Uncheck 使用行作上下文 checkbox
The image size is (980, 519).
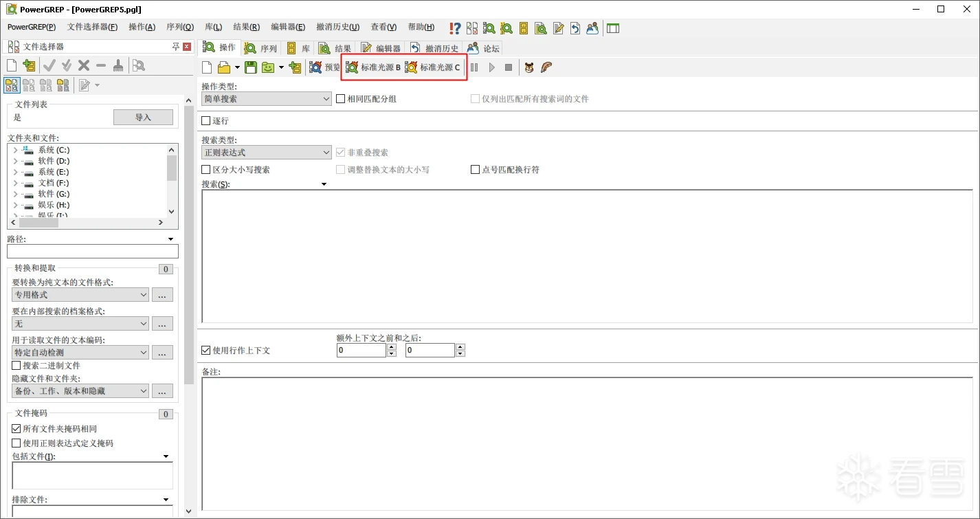tap(205, 351)
